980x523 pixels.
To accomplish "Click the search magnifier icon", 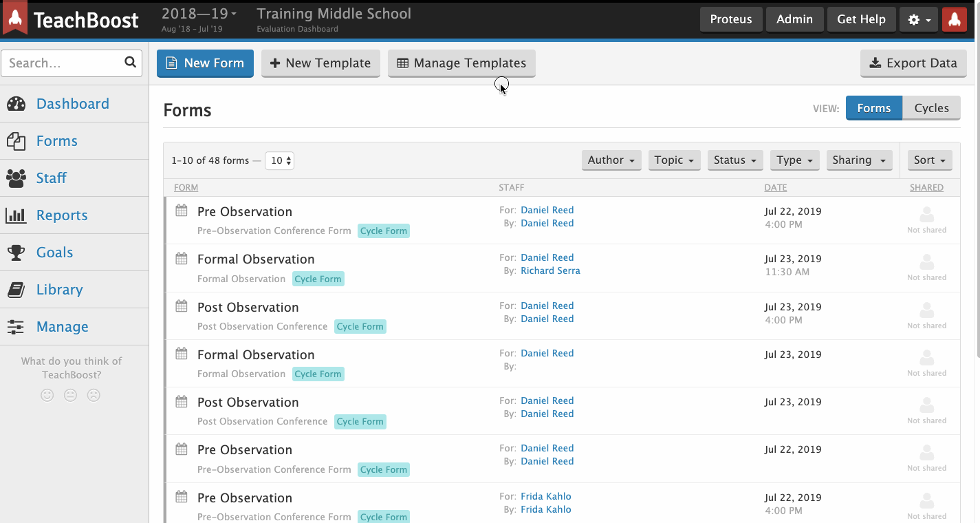I will [130, 63].
